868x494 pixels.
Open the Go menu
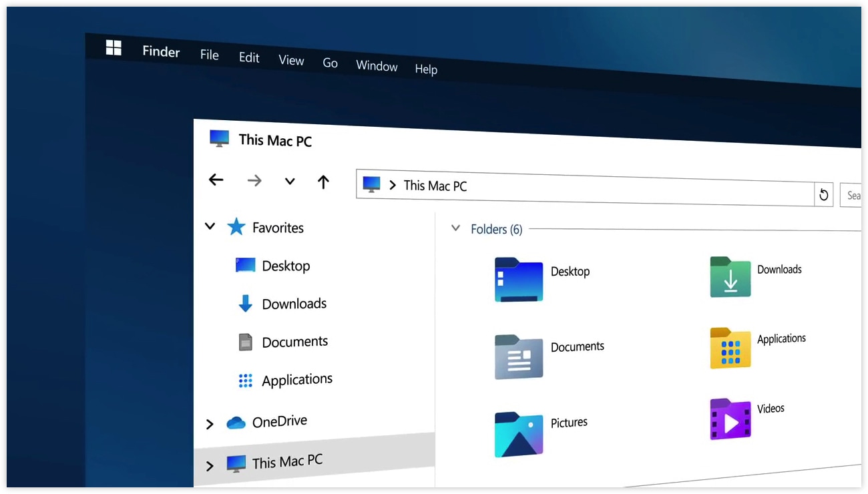coord(330,63)
